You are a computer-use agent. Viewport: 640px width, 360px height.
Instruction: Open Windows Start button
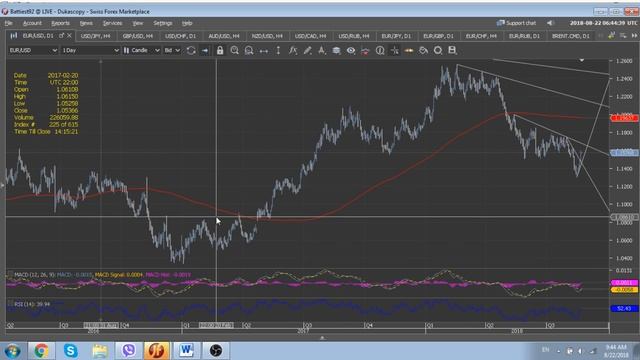pyautogui.click(x=12, y=351)
